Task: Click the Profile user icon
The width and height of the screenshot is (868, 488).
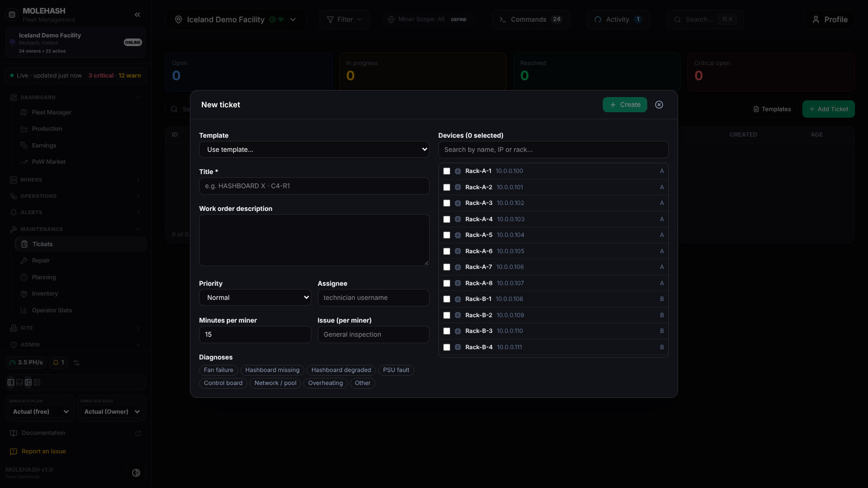Action: [x=816, y=20]
